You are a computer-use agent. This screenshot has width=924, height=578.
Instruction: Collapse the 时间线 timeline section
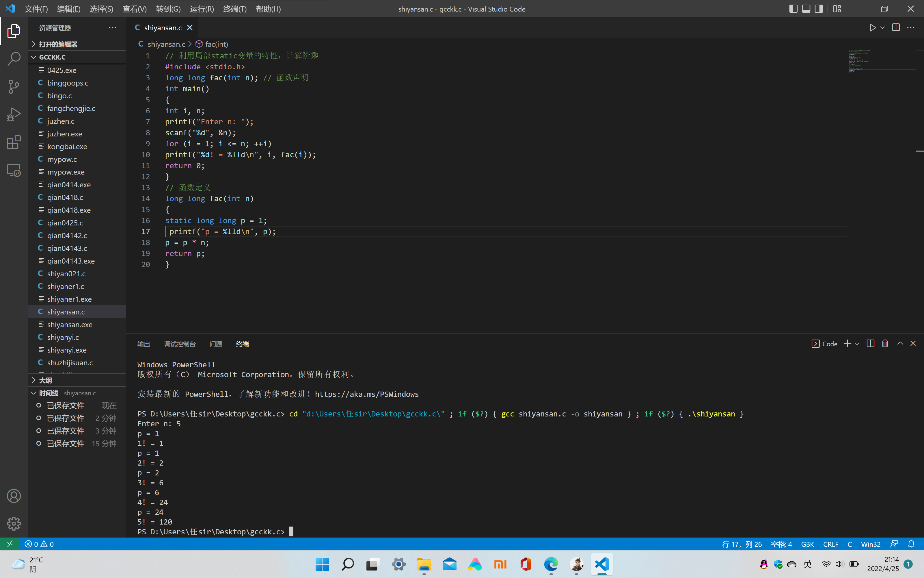(x=77, y=393)
